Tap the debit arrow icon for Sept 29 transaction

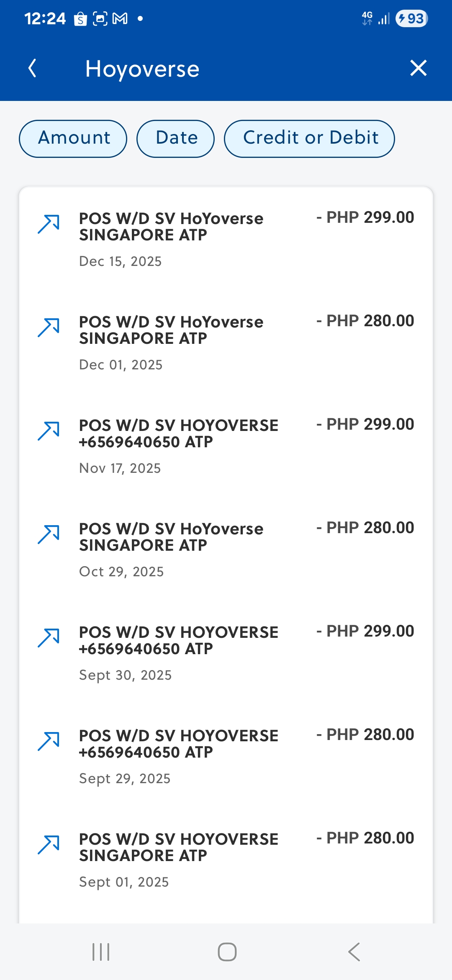(49, 741)
